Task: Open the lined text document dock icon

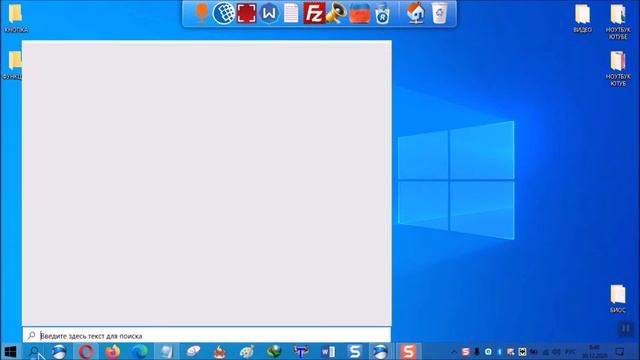Action: coord(291,13)
